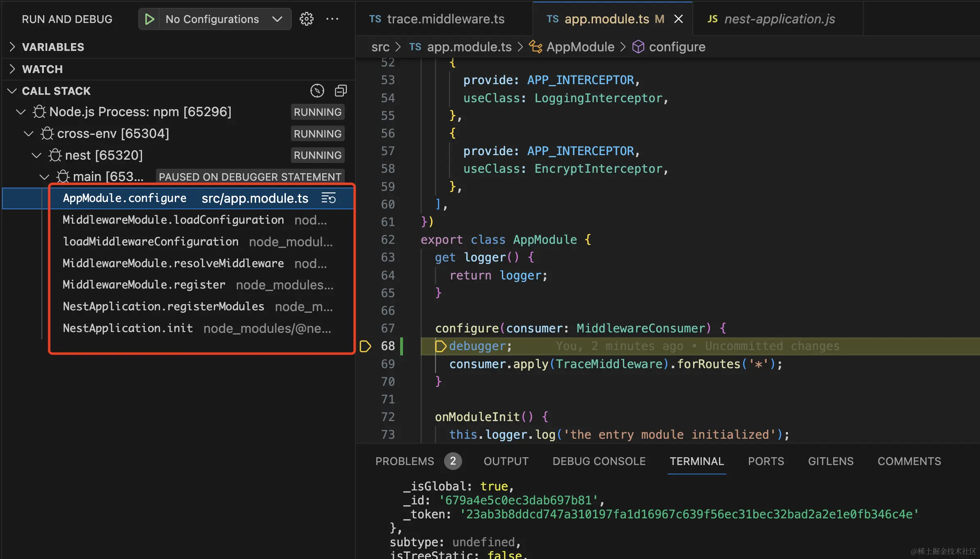Open launch.json with the gear icon
The height and width of the screenshot is (559, 980).
306,19
